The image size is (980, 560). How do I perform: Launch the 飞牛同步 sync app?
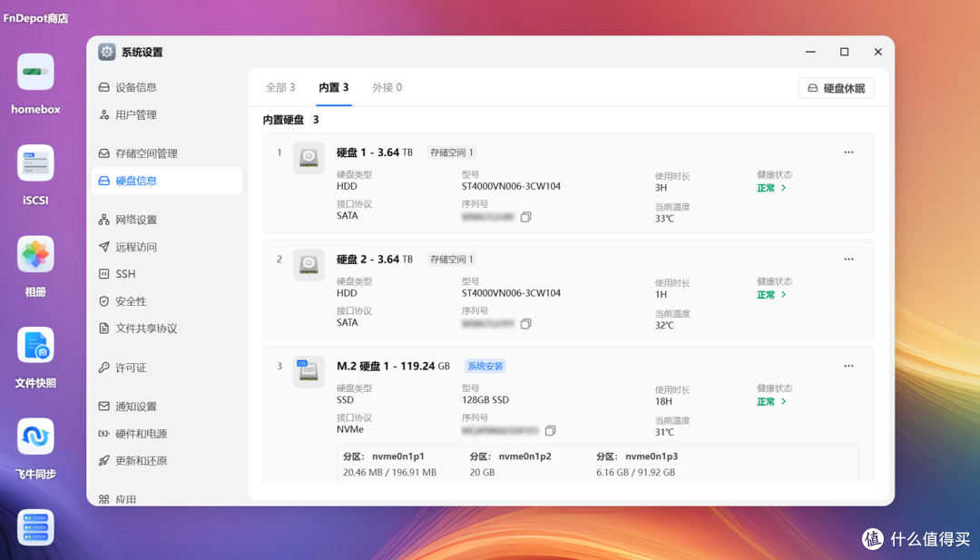(x=35, y=437)
